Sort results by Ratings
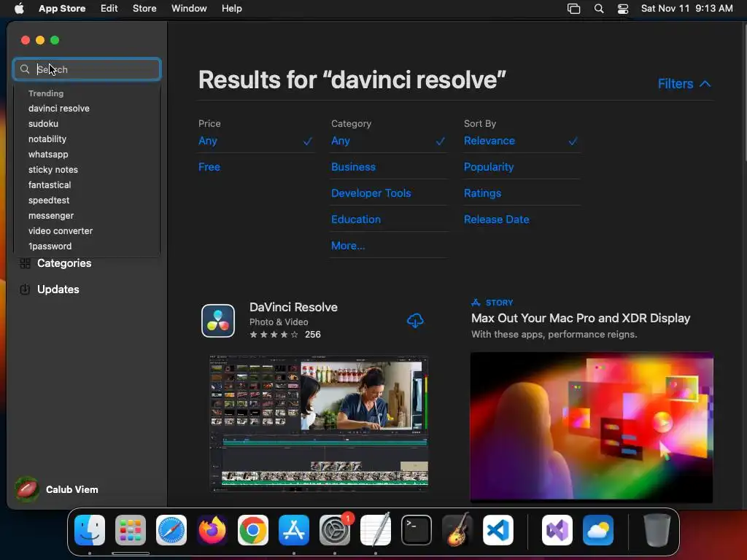This screenshot has width=747, height=560. (x=483, y=193)
